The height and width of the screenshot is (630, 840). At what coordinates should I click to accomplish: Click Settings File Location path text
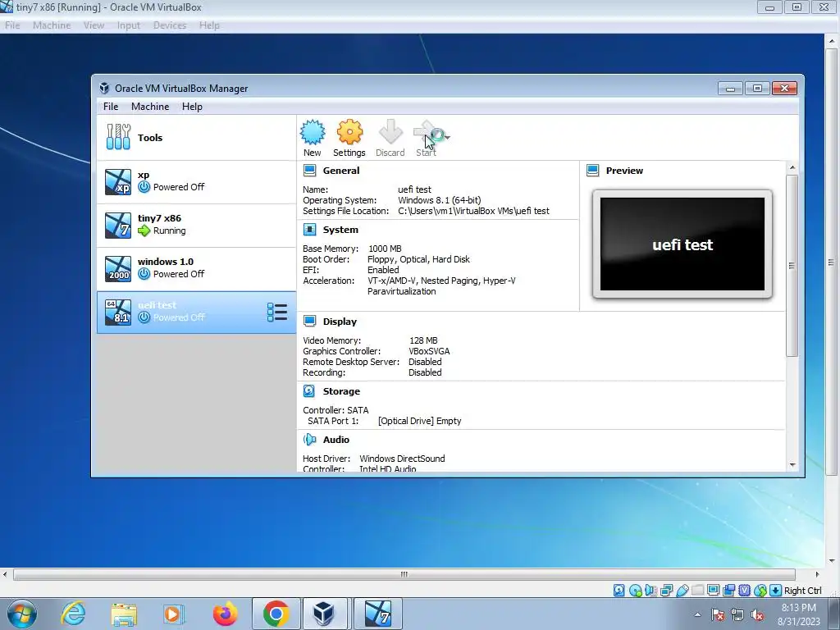pyautogui.click(x=473, y=211)
